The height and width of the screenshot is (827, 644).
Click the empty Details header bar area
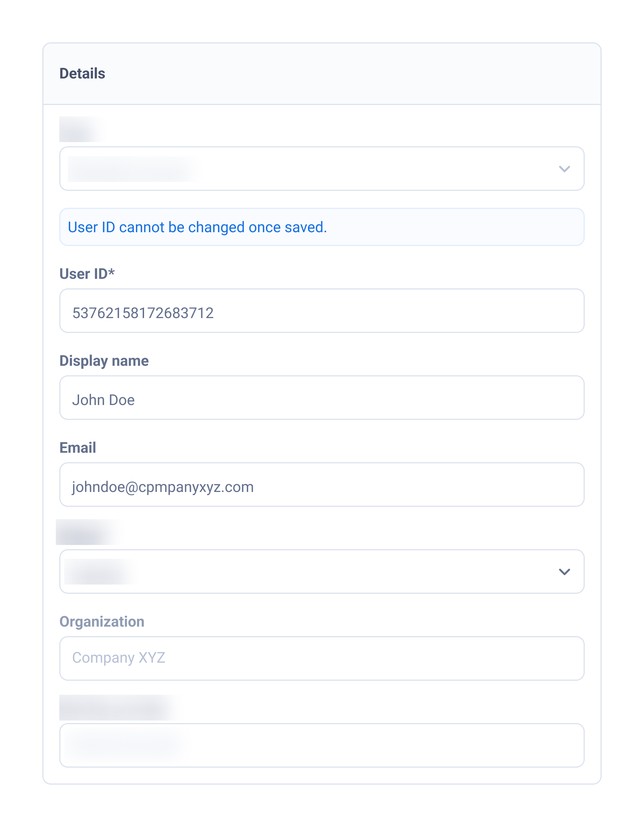[x=341, y=74]
